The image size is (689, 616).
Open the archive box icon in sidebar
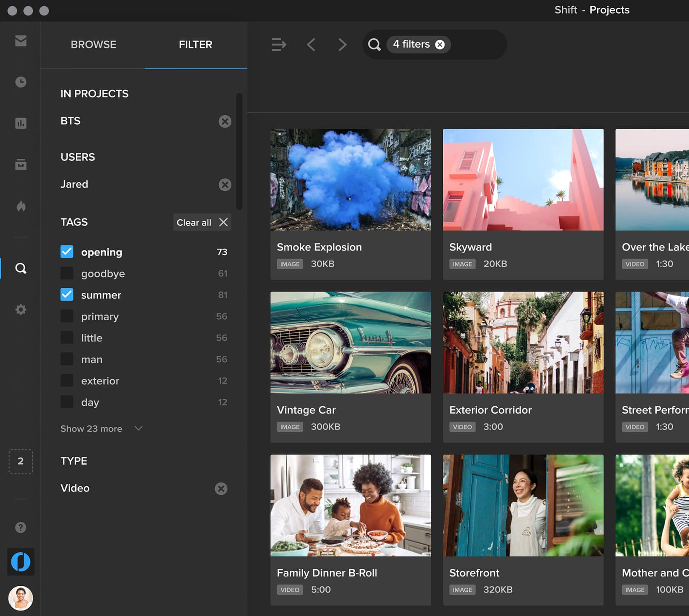click(x=20, y=165)
